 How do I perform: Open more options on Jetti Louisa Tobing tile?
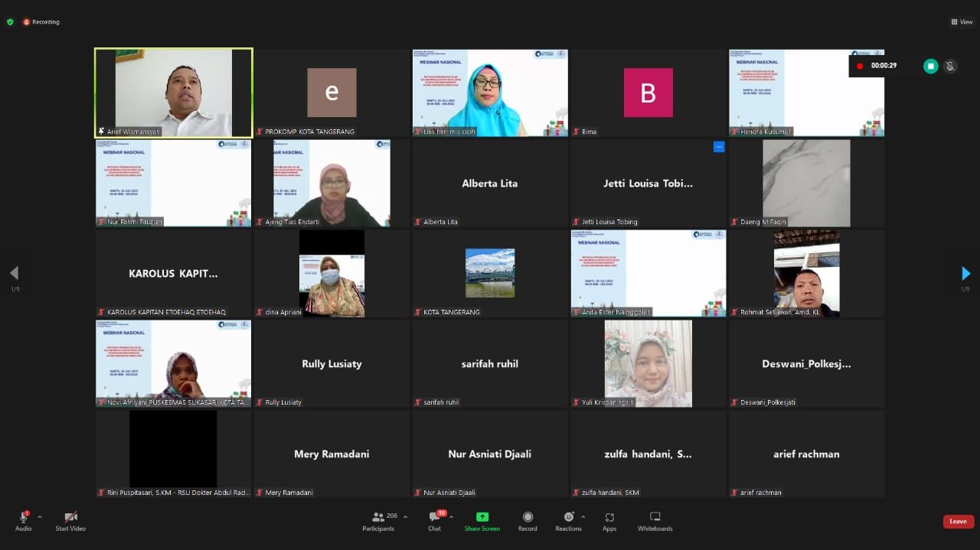(x=718, y=147)
